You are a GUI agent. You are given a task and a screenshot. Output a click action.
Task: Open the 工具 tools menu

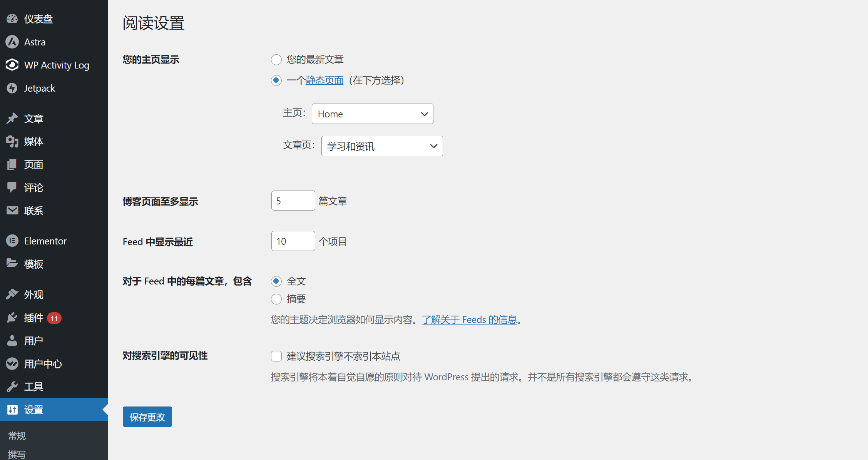coord(54,386)
